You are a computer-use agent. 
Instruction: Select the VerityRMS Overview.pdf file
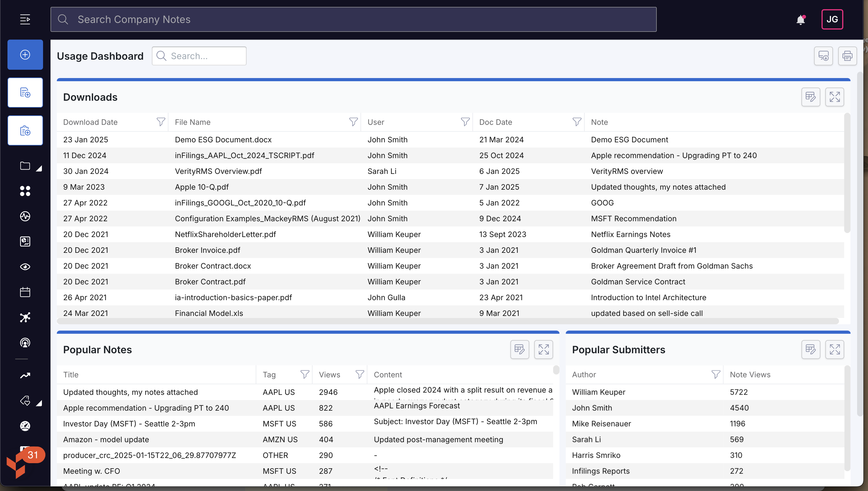(x=218, y=171)
